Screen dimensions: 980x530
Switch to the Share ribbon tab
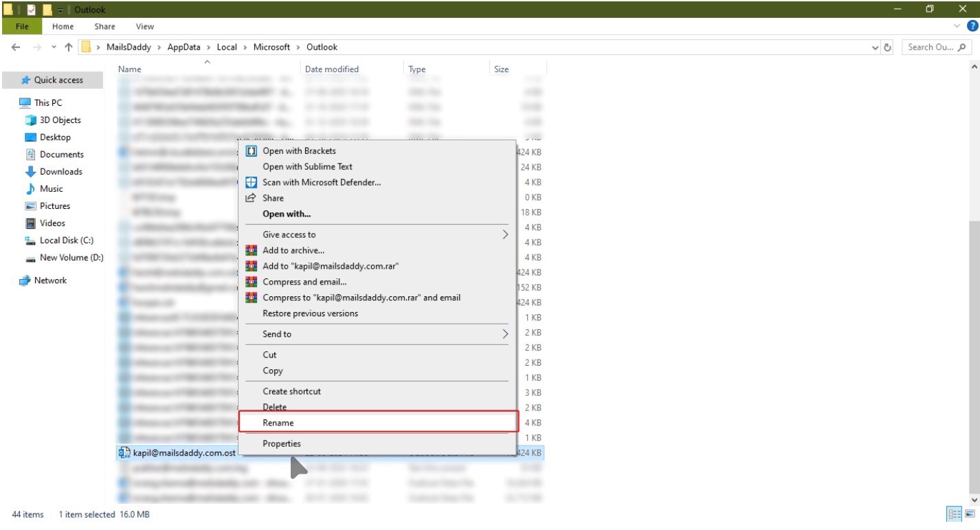pos(104,26)
